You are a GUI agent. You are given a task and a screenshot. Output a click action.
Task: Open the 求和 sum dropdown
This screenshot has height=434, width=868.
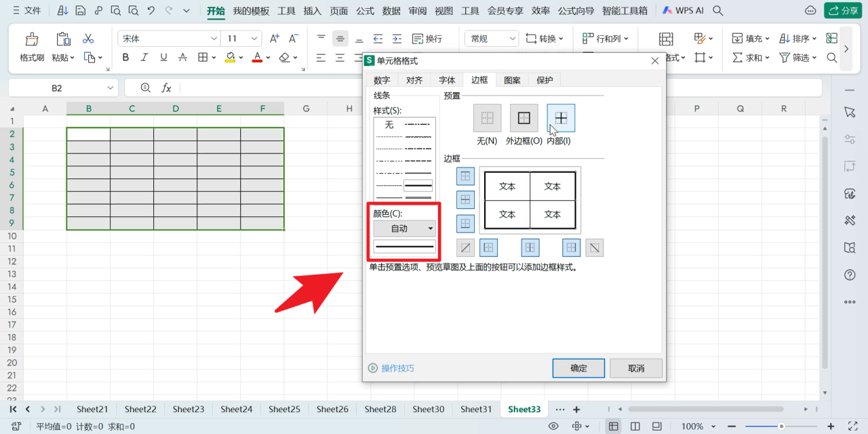(751, 58)
